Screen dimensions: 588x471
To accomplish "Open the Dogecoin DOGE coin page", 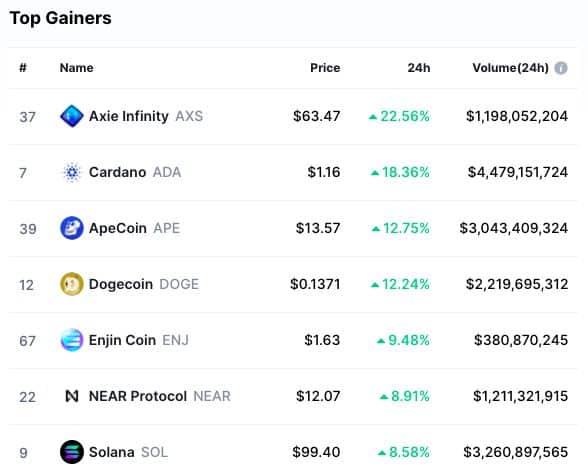I will coord(144,284).
